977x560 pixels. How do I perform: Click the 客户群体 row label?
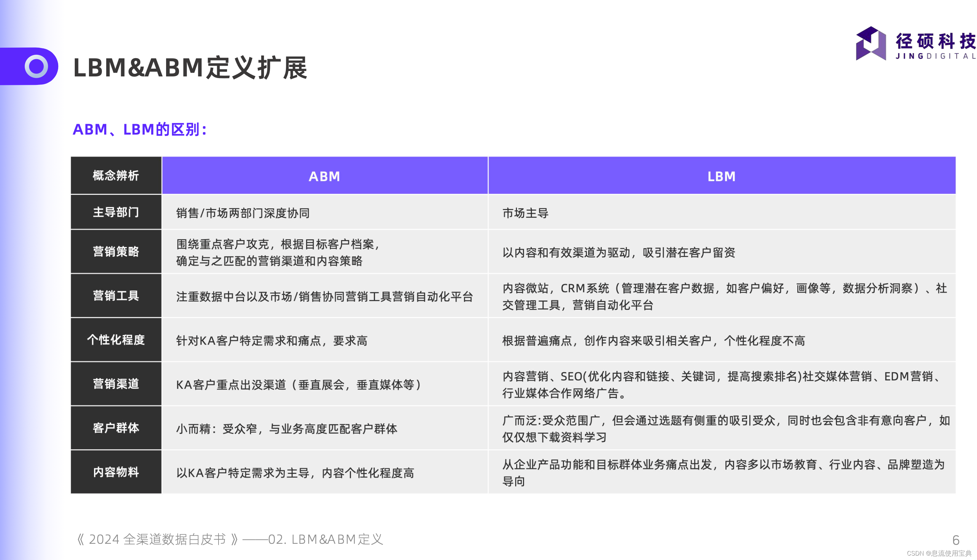(x=115, y=428)
